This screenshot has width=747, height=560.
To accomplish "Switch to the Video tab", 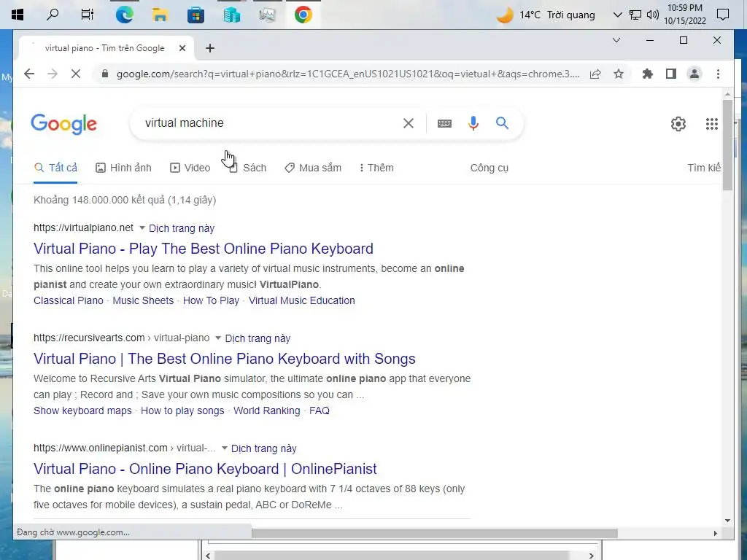I will click(190, 168).
